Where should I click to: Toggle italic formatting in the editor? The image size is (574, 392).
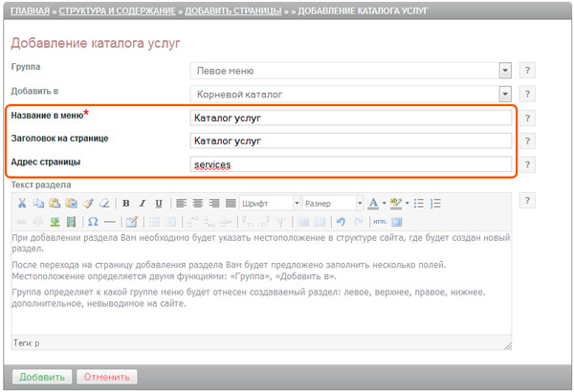(x=142, y=203)
